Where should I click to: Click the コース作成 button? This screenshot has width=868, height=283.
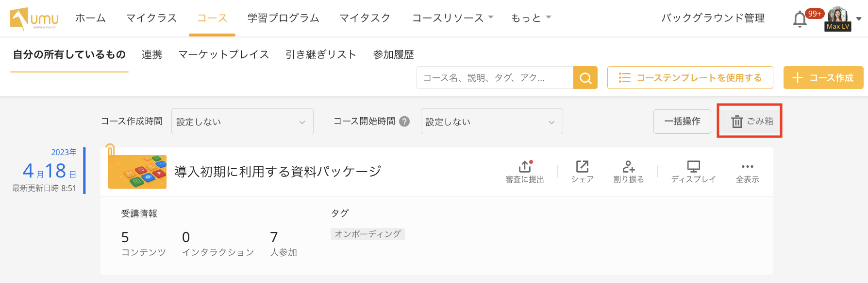coord(823,78)
